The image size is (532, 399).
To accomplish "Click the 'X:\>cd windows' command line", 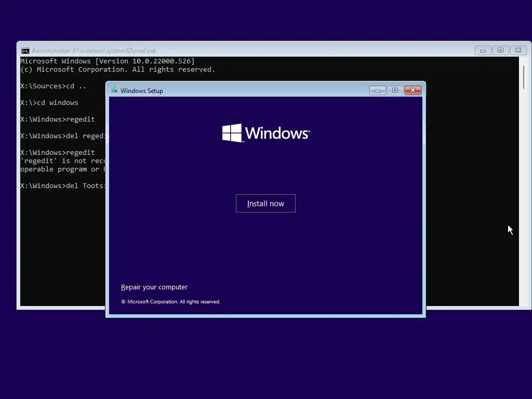I will 49,103.
